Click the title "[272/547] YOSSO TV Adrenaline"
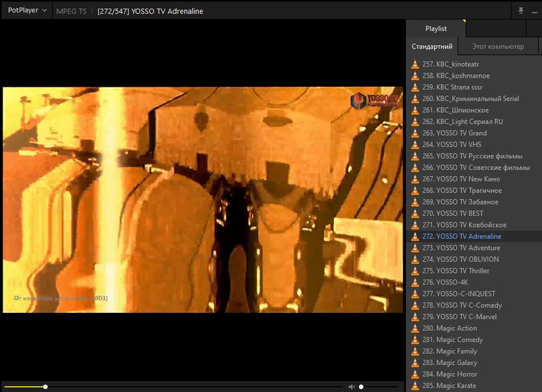 150,11
